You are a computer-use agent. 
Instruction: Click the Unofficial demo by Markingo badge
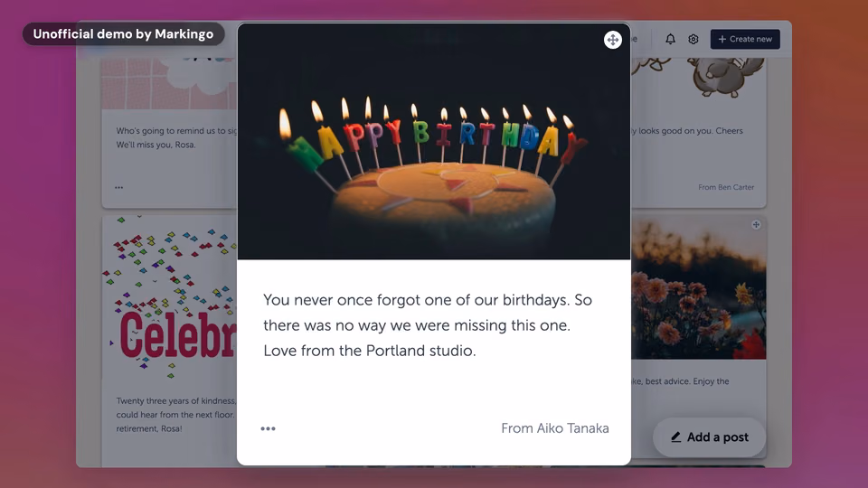point(124,34)
